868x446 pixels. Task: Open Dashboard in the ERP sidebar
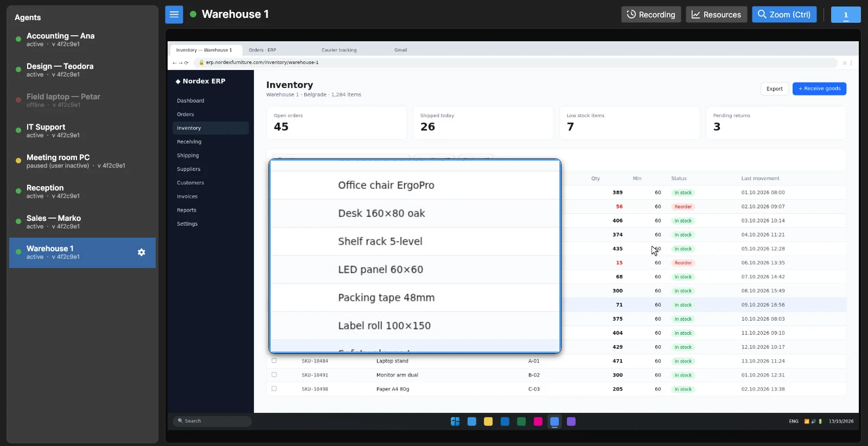tap(210, 101)
